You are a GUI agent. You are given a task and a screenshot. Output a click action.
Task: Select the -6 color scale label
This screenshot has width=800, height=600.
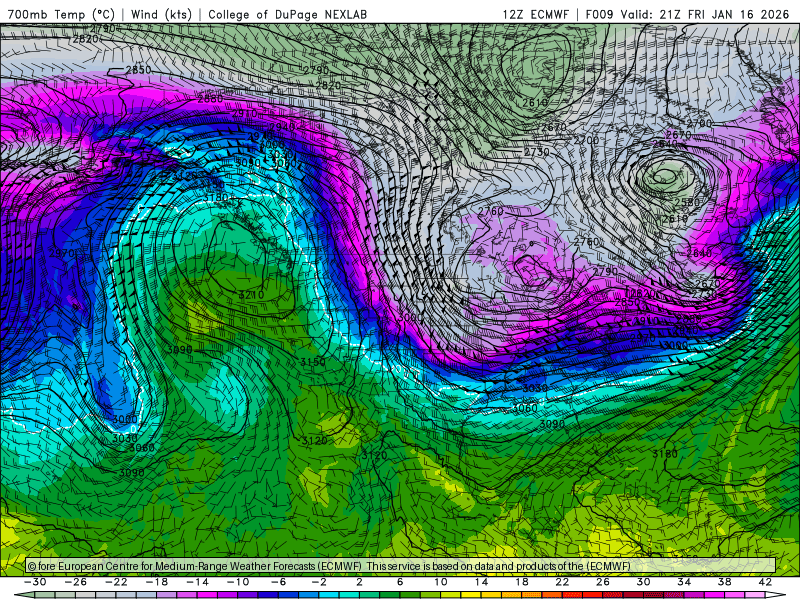pyautogui.click(x=278, y=582)
